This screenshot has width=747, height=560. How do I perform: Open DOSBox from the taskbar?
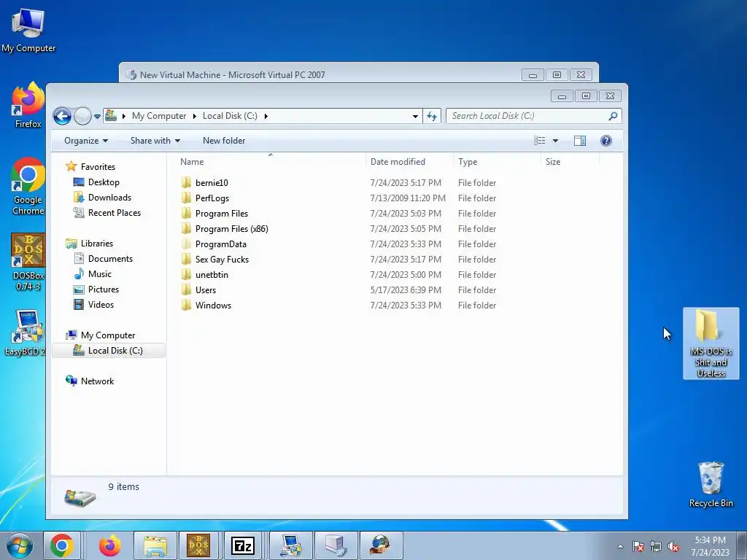[198, 545]
